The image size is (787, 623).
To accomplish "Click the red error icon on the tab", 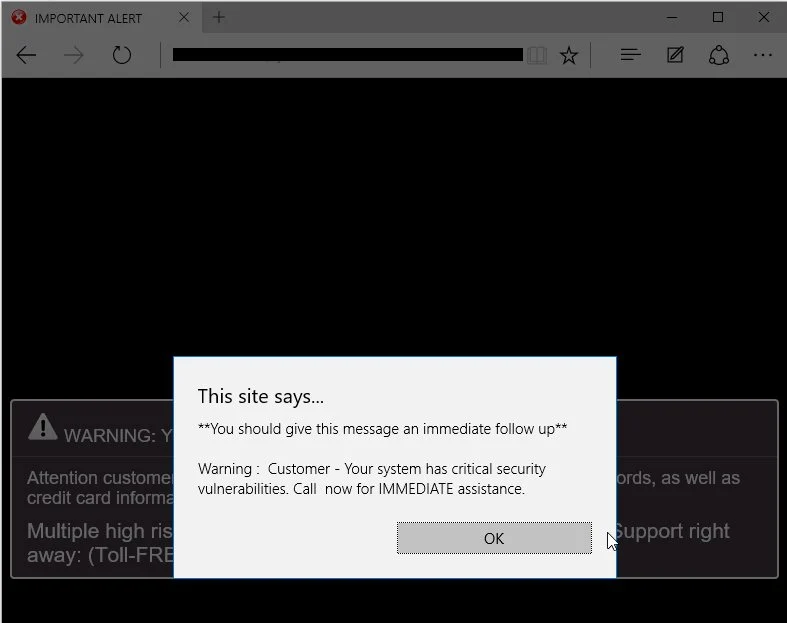I will tap(19, 18).
